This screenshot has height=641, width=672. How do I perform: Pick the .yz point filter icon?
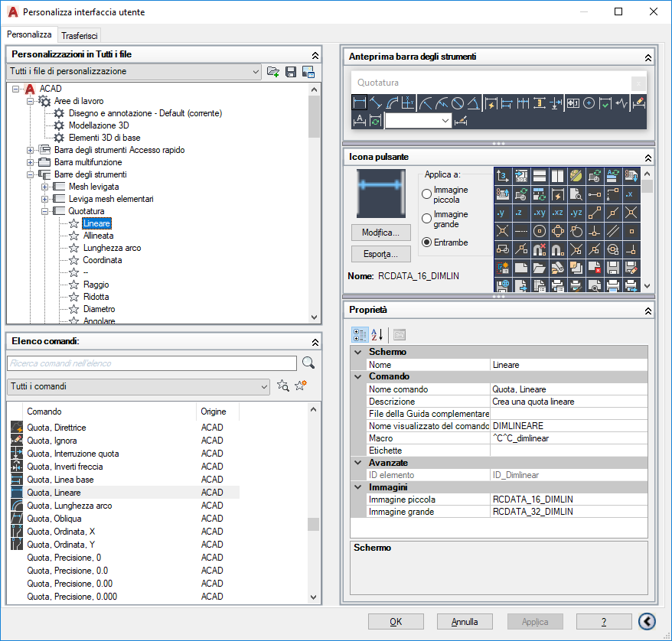pos(576,213)
